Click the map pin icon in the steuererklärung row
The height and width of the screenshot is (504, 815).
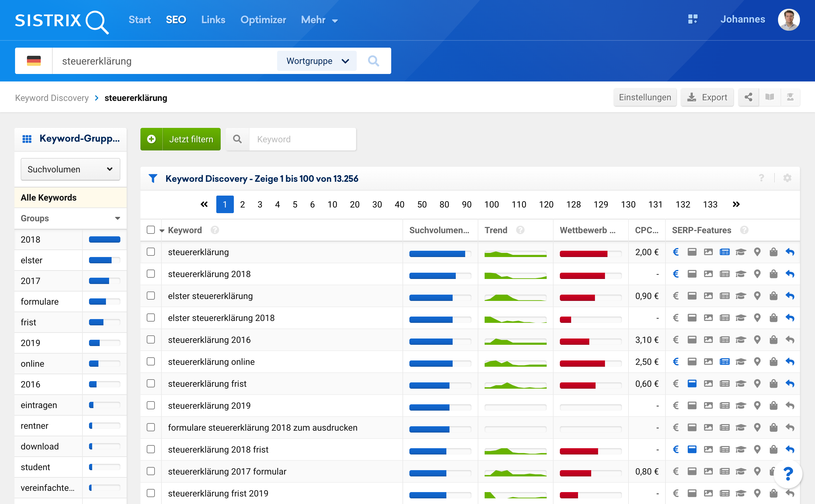click(757, 252)
